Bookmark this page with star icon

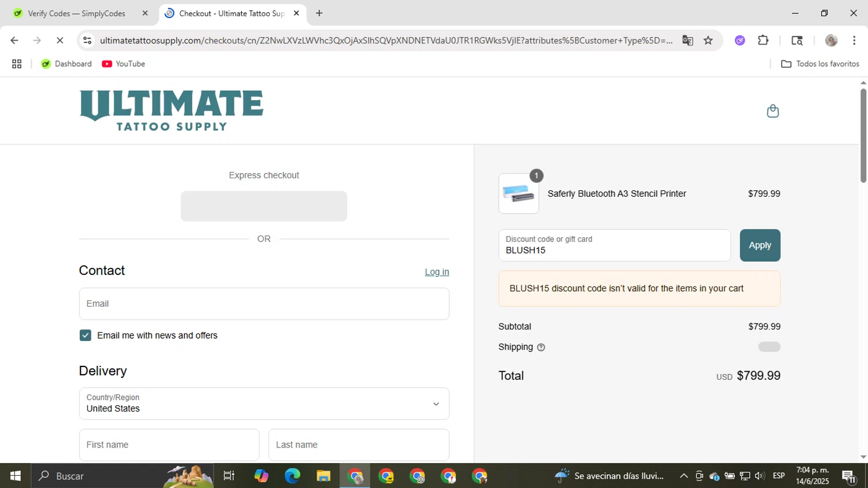(x=708, y=41)
